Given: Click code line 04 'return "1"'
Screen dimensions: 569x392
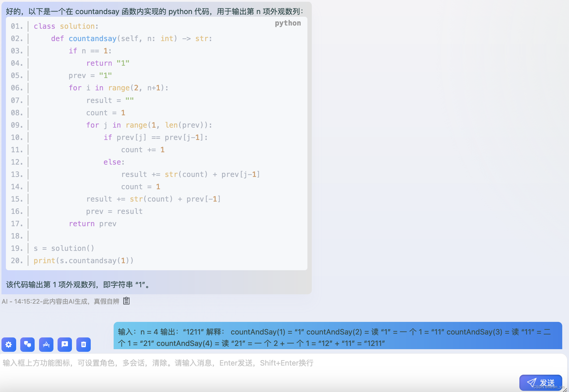Looking at the screenshot, I should (108, 63).
